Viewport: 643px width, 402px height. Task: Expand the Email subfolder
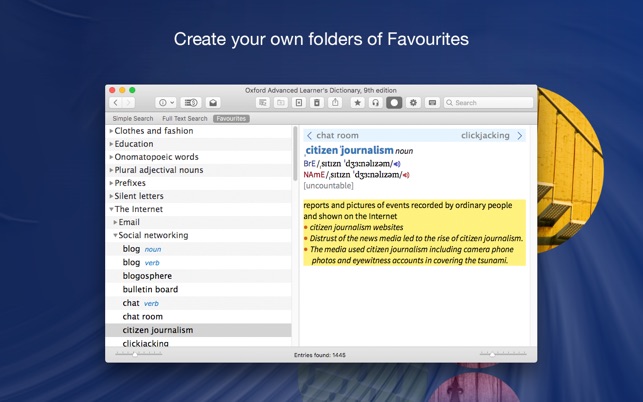(115, 222)
